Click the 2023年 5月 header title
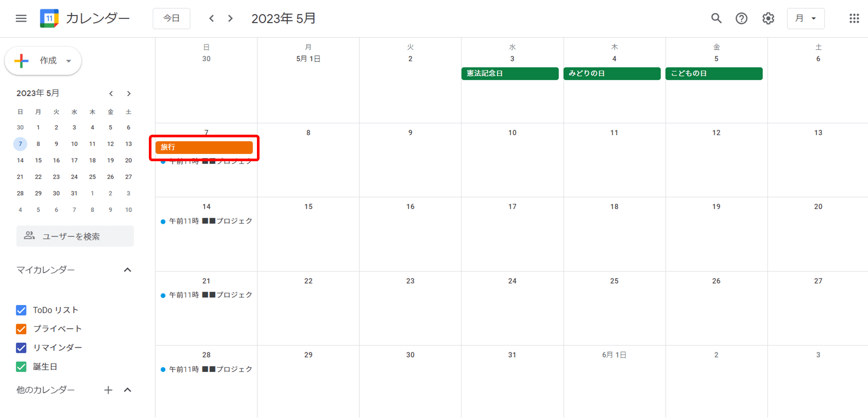868x418 pixels. pos(283,18)
